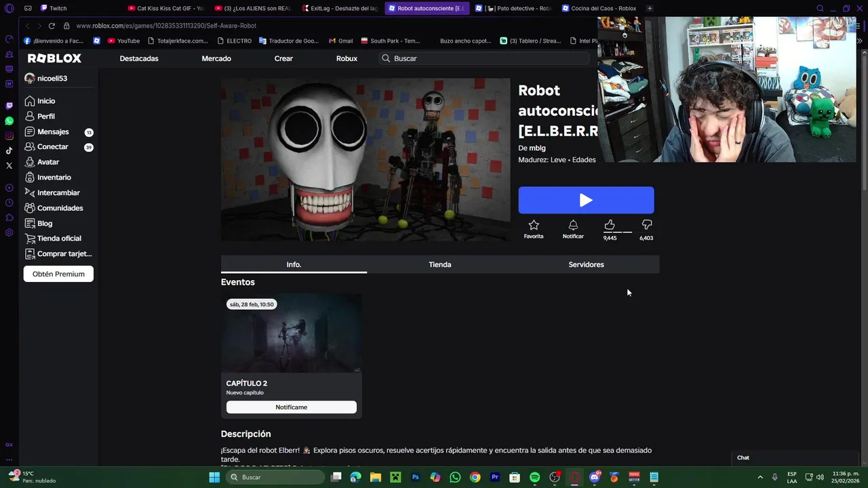The width and height of the screenshot is (868, 488).
Task: Open Google Chrome from the Windows taskbar
Action: 475,477
